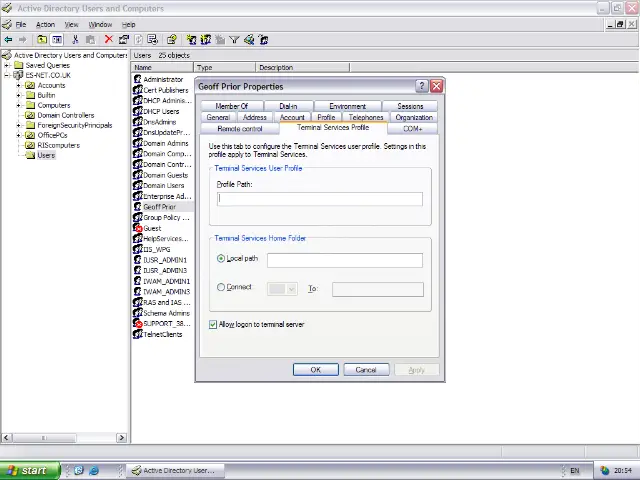This screenshot has width=640, height=480.
Task: Click the Filter funnel toolbar icon
Action: coord(234,40)
